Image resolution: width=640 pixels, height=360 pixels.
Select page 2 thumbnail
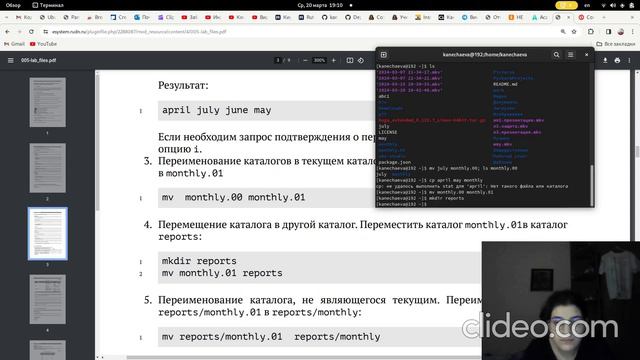tap(47, 168)
